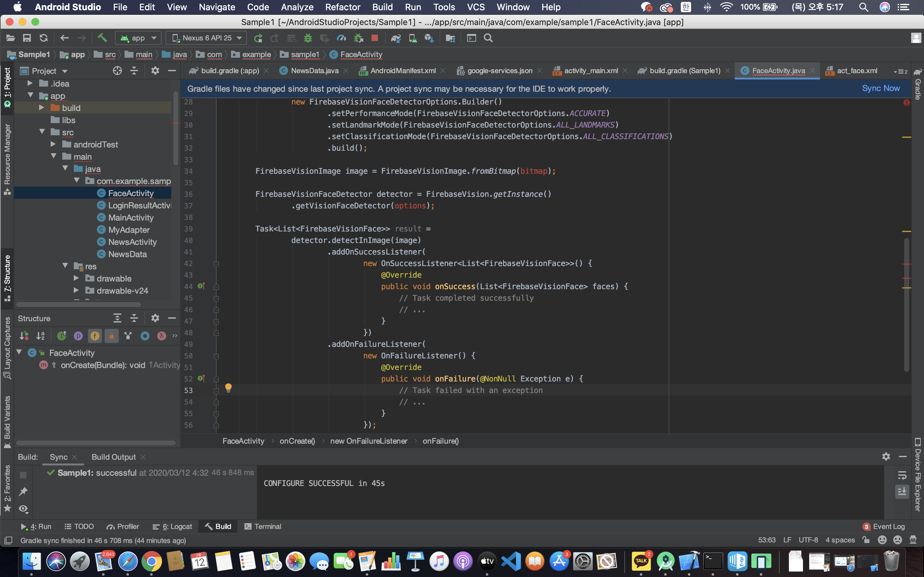The height and width of the screenshot is (577, 924).
Task: Open the app run configuration dropdown
Action: coord(139,38)
